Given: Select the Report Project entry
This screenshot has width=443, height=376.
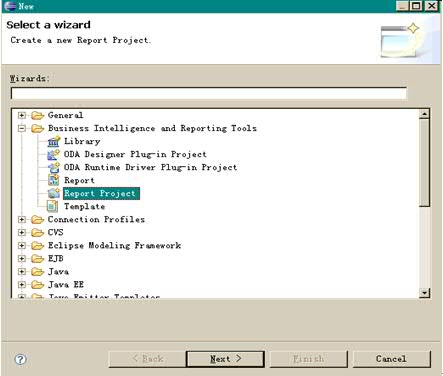Looking at the screenshot, I should point(101,193).
